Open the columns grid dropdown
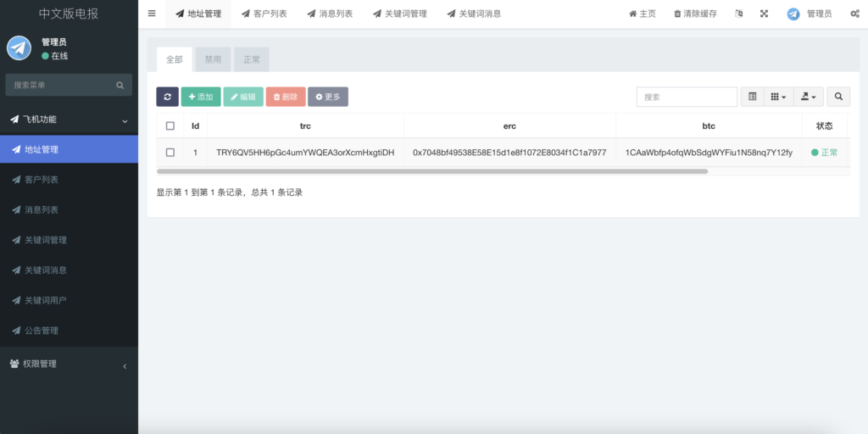868x434 pixels. [x=778, y=97]
